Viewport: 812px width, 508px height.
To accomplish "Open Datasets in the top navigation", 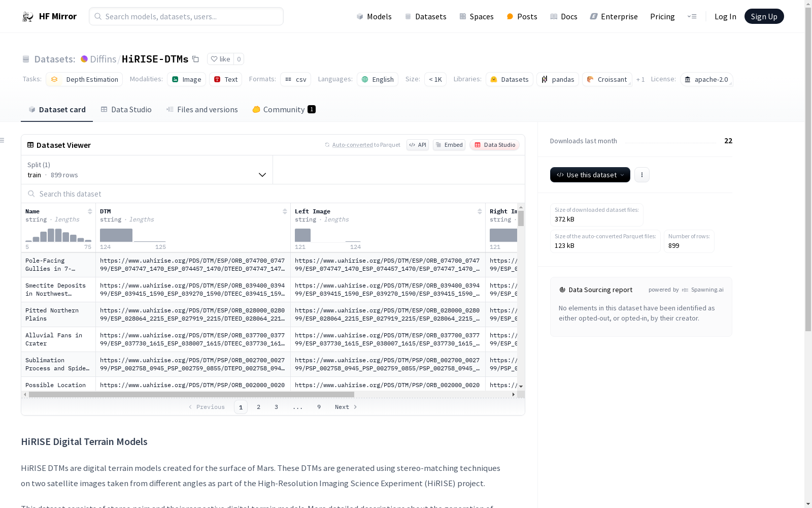I will click(x=425, y=16).
